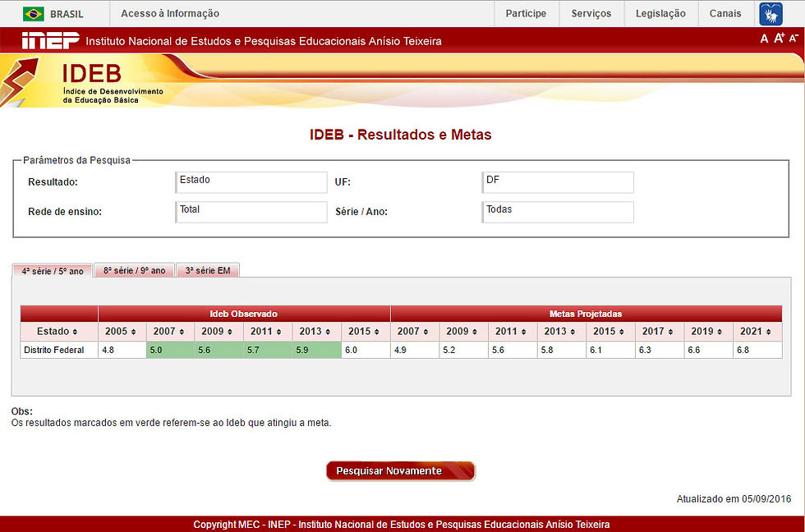Screen dimensions: 805x532
Task: Open the VLibras accessibility hands icon
Action: 770,14
